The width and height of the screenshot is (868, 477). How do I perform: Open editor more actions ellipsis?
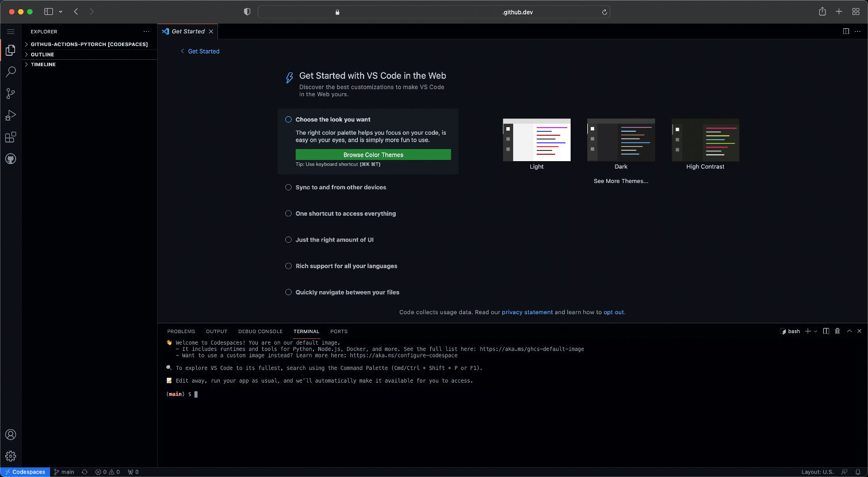pyautogui.click(x=857, y=31)
